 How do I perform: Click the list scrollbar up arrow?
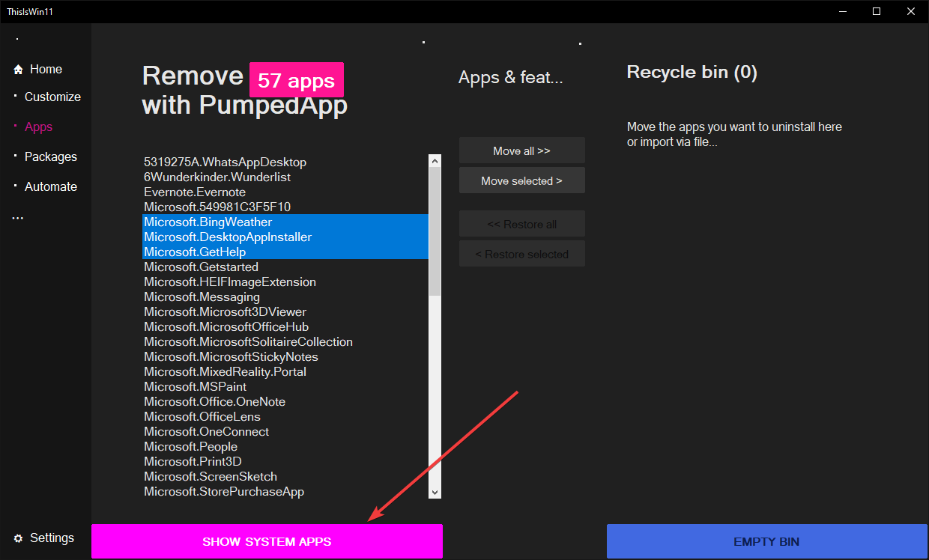[435, 160]
